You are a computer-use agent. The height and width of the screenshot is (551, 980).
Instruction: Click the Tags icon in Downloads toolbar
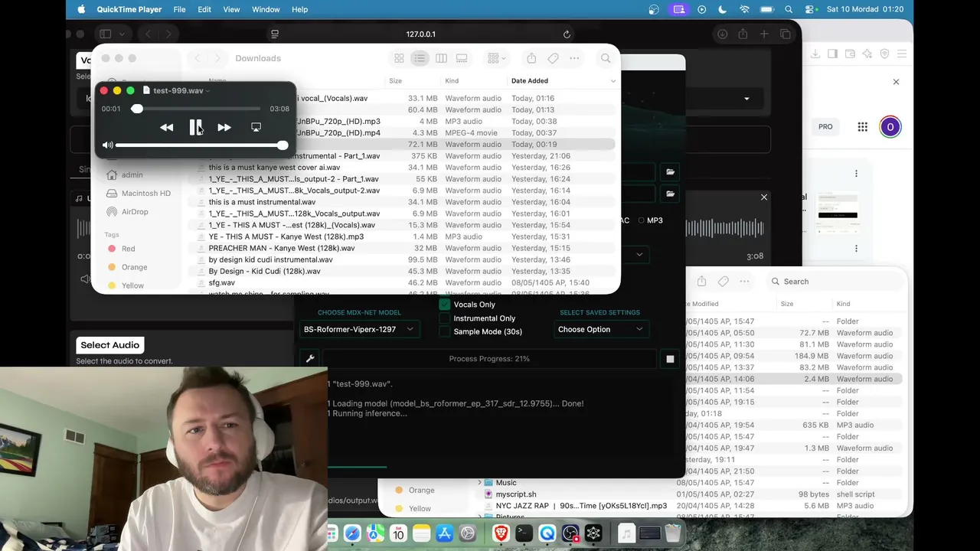[x=553, y=58]
